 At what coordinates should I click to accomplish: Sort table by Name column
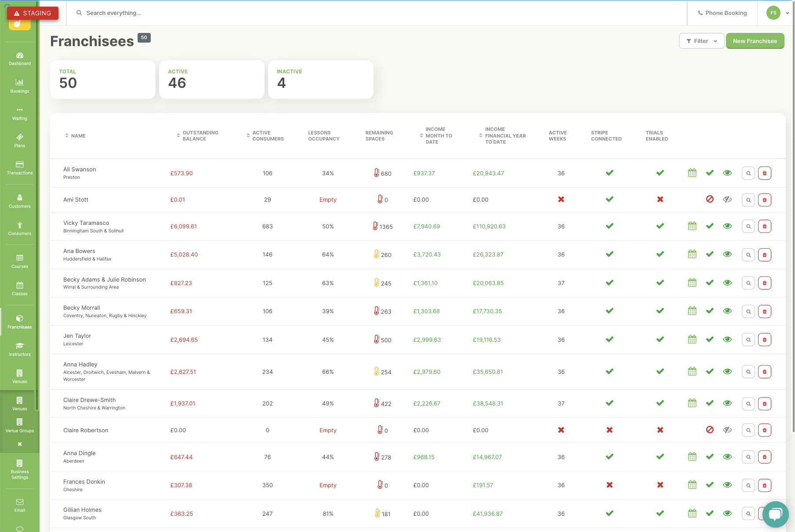(x=75, y=136)
